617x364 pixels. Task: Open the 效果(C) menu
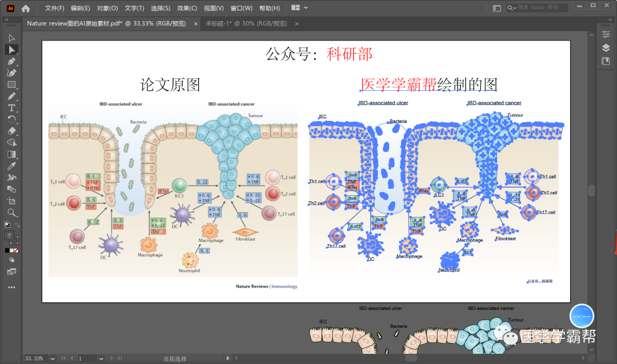187,8
